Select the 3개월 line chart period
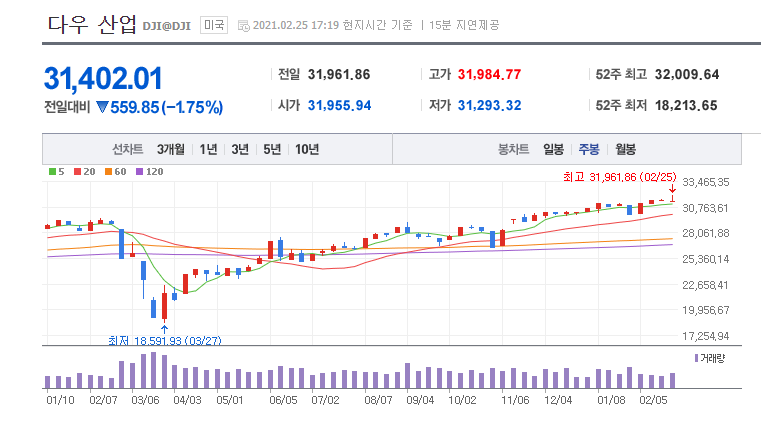Screen dimensions: 761x421 click(x=170, y=149)
